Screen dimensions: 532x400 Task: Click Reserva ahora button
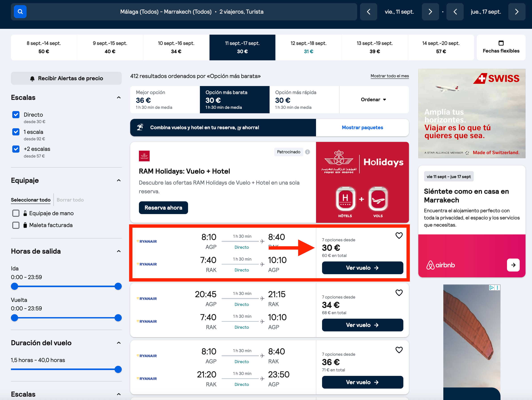[163, 208]
